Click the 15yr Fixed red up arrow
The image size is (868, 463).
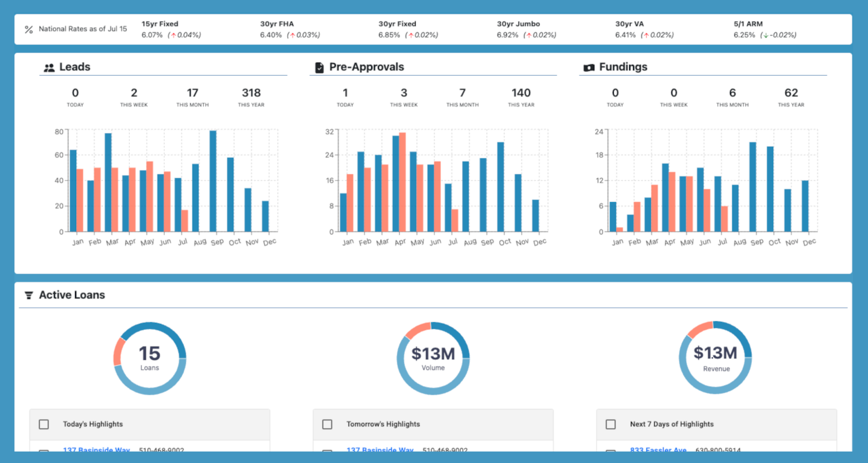coord(174,35)
